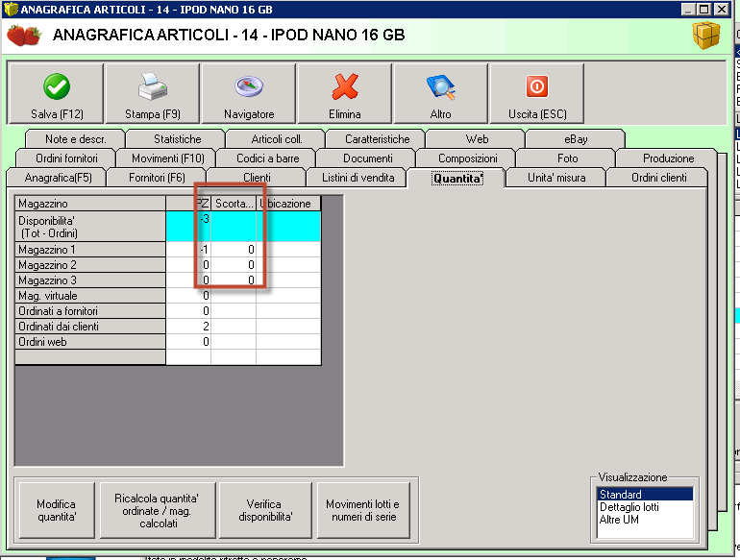Image resolution: width=740 pixels, height=560 pixels.
Task: Click the Disponibilita' value -3 cell
Action: coord(188,227)
